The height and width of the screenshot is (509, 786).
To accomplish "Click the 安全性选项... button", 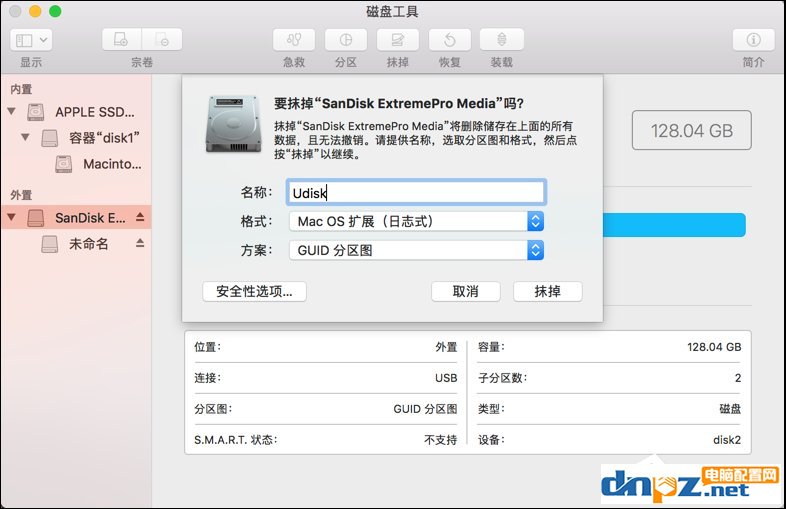I will tap(254, 291).
